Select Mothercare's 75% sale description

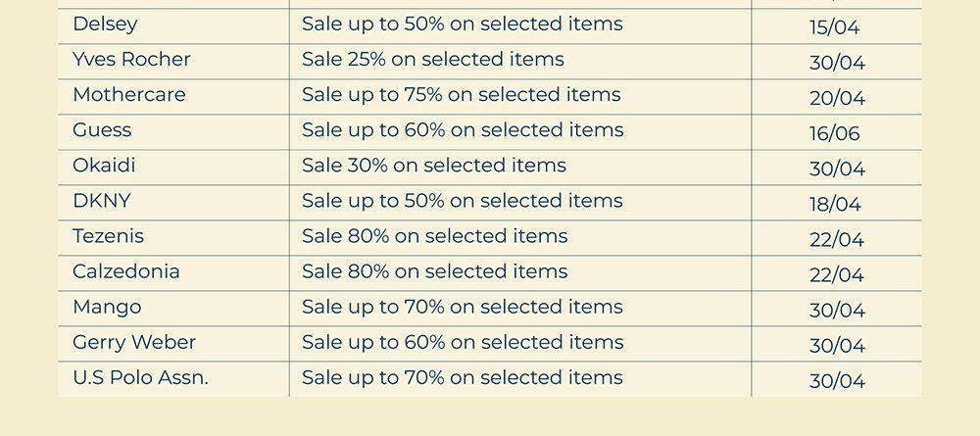pyautogui.click(x=462, y=95)
